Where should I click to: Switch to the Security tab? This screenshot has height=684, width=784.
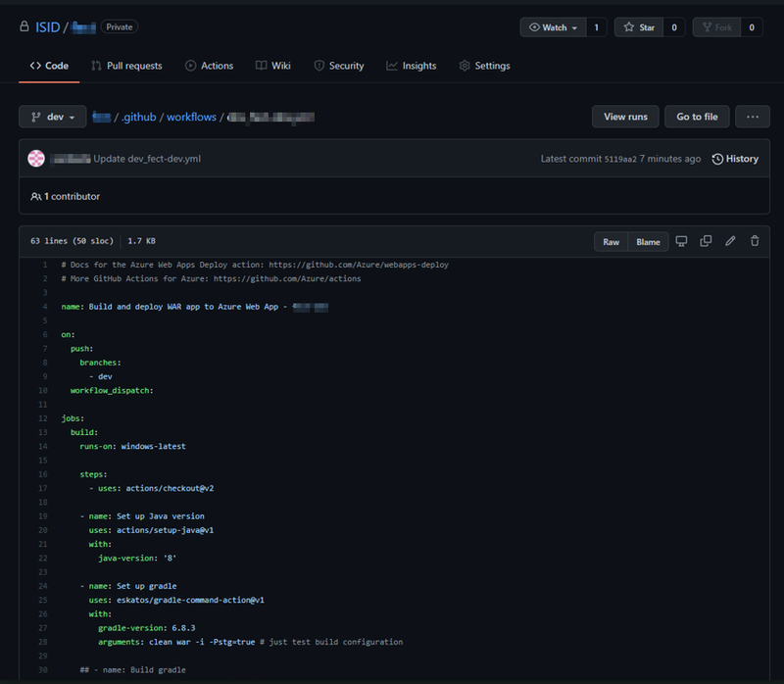[338, 66]
